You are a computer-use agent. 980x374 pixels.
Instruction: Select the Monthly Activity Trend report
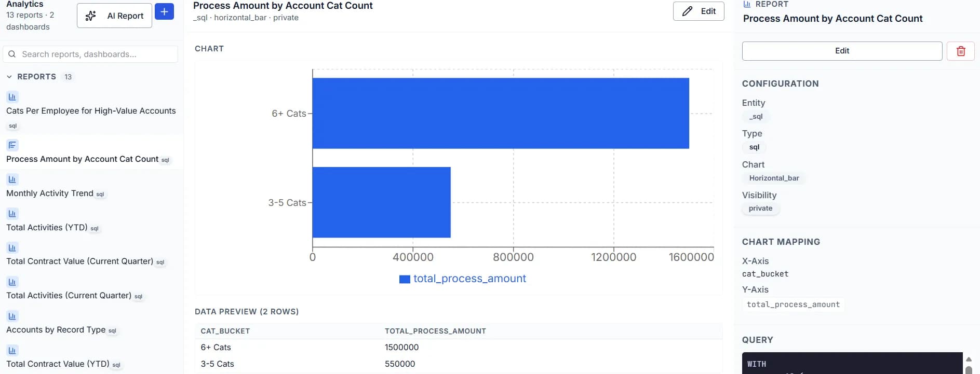coord(49,193)
